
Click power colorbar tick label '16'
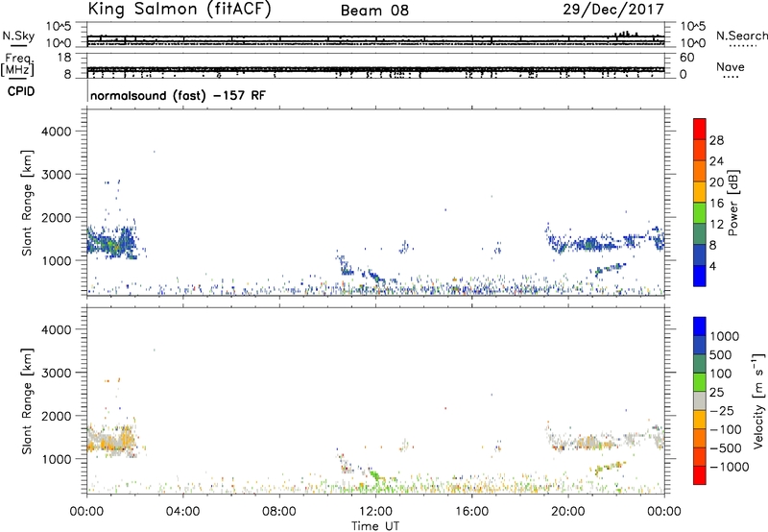pos(716,204)
